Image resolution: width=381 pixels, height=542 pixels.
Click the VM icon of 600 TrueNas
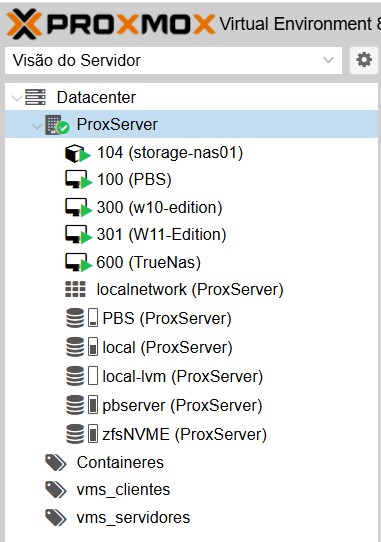[x=78, y=262]
